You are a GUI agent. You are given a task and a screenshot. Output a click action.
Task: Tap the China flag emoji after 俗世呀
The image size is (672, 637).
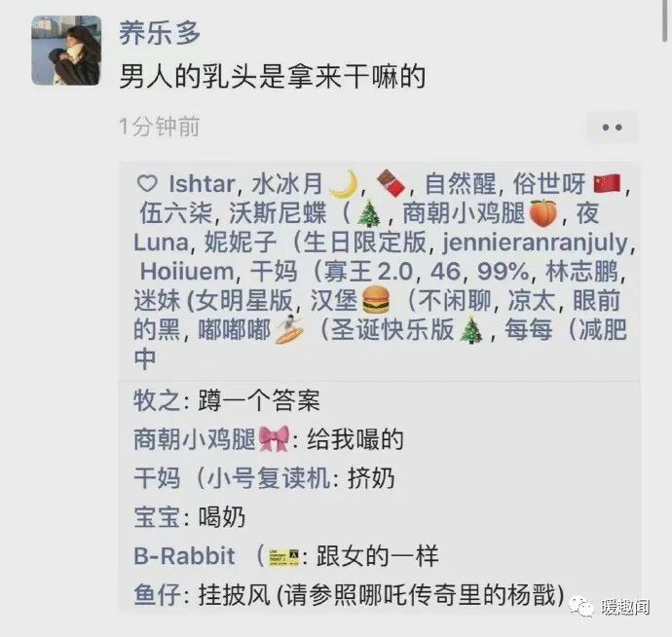click(x=607, y=184)
